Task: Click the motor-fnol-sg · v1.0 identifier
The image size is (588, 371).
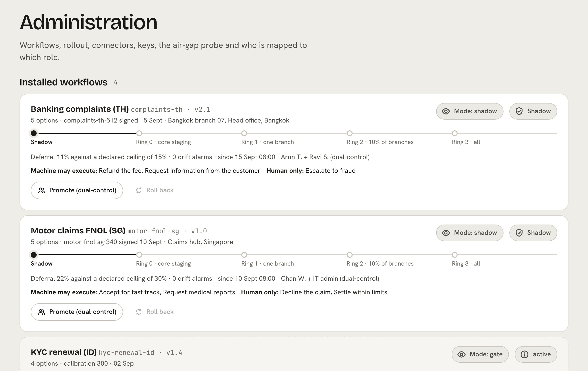Action: 167,231
